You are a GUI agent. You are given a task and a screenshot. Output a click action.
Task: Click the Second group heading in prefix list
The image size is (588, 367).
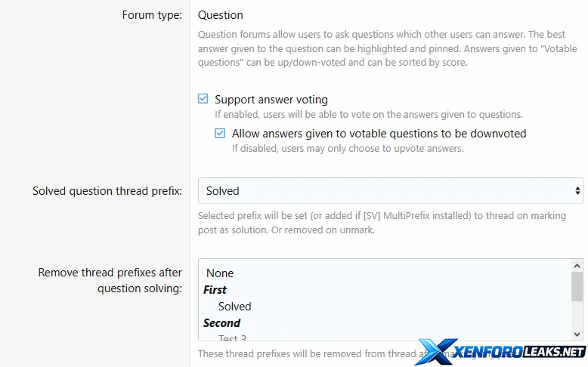(221, 323)
